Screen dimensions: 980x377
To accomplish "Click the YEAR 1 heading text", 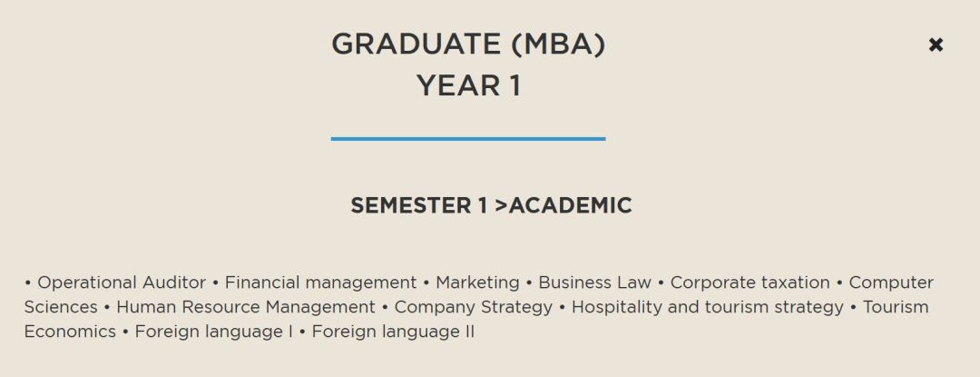I will (x=468, y=85).
